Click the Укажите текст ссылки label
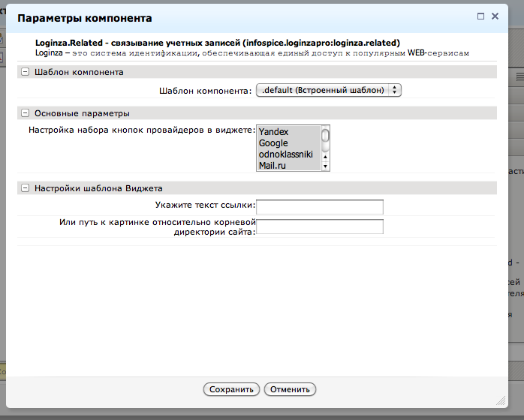 [205, 205]
